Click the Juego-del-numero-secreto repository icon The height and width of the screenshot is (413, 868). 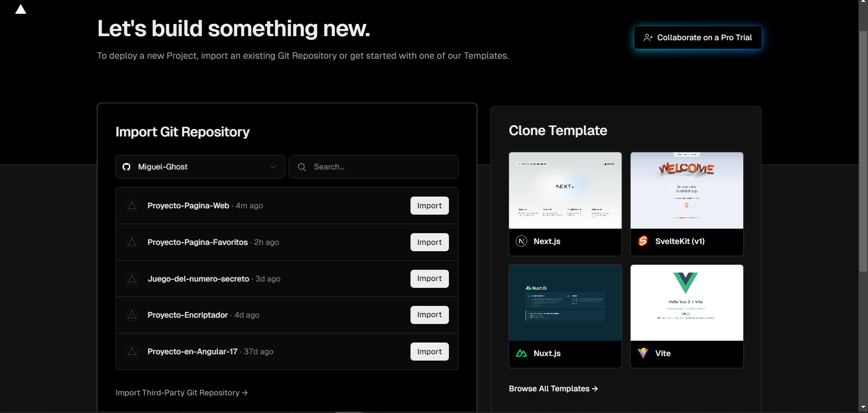coord(132,279)
